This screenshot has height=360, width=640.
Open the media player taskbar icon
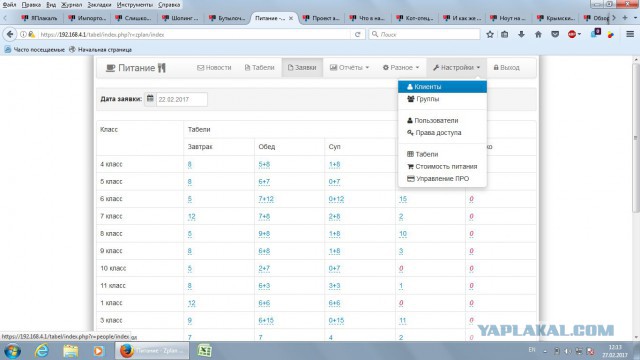pyautogui.click(x=98, y=351)
